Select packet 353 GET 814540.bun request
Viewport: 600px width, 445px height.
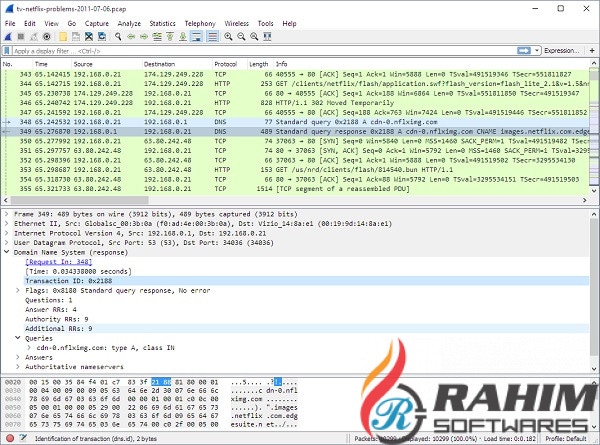295,170
